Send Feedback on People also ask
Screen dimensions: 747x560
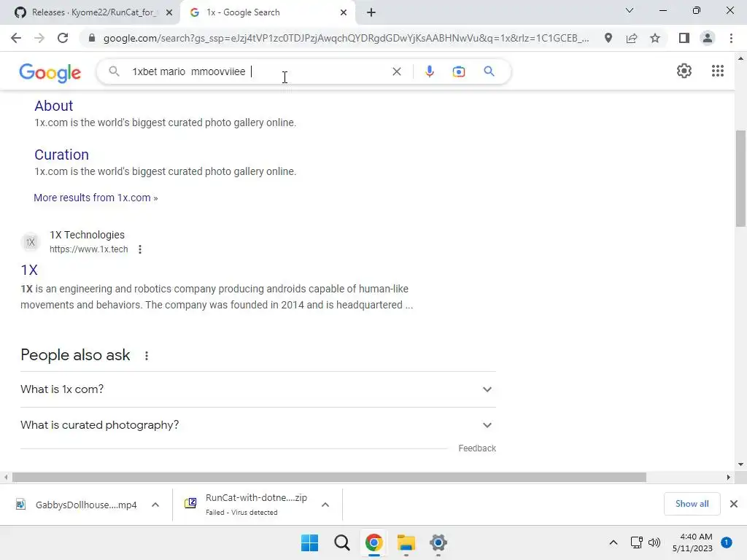[477, 448]
